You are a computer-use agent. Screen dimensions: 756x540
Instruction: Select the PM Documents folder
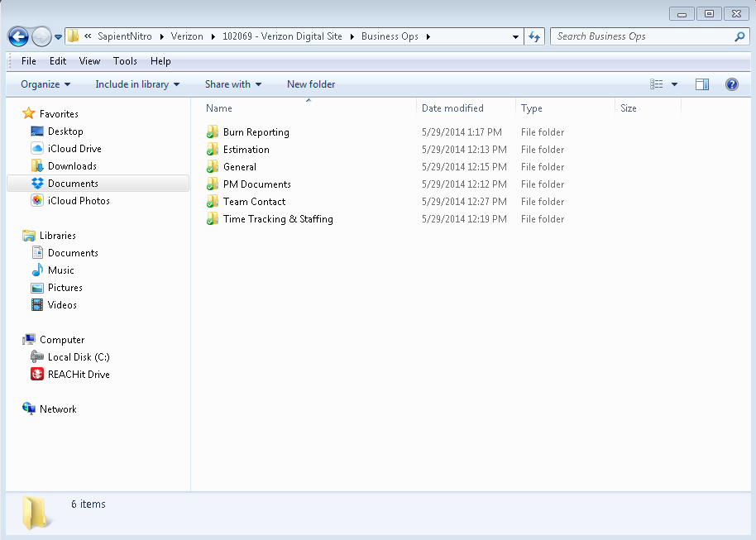click(x=257, y=184)
